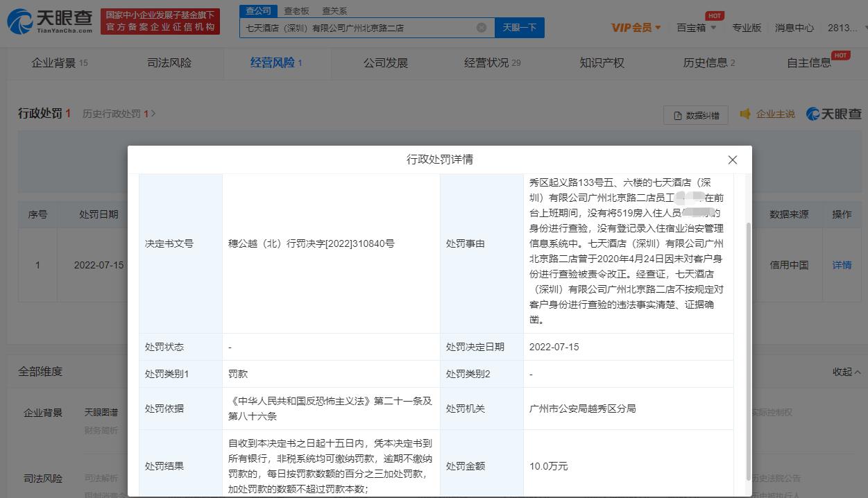Collapse 全部维度 with 收起 button
This screenshot has height=498, width=868.
coord(846,372)
